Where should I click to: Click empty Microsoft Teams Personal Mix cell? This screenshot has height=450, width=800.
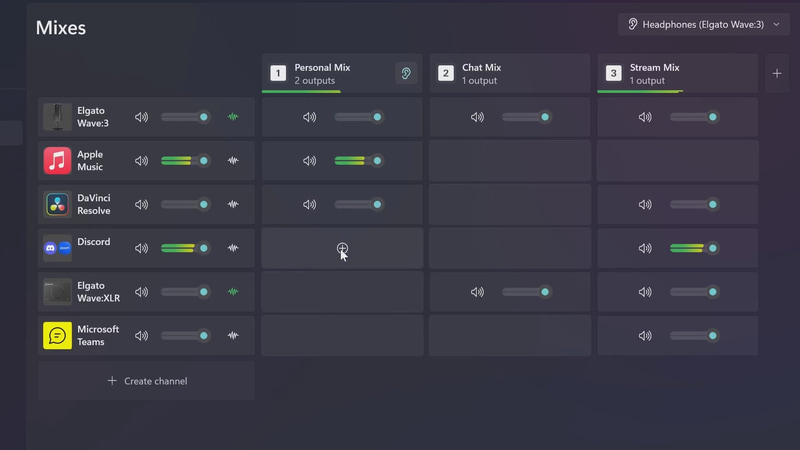pos(342,336)
